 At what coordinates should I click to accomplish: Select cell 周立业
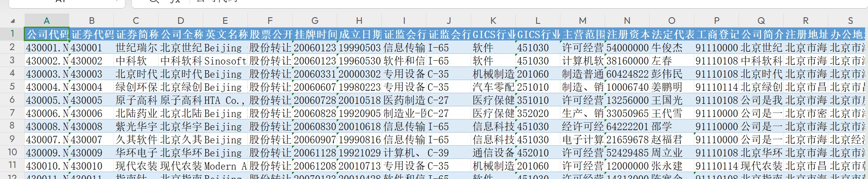click(672, 152)
